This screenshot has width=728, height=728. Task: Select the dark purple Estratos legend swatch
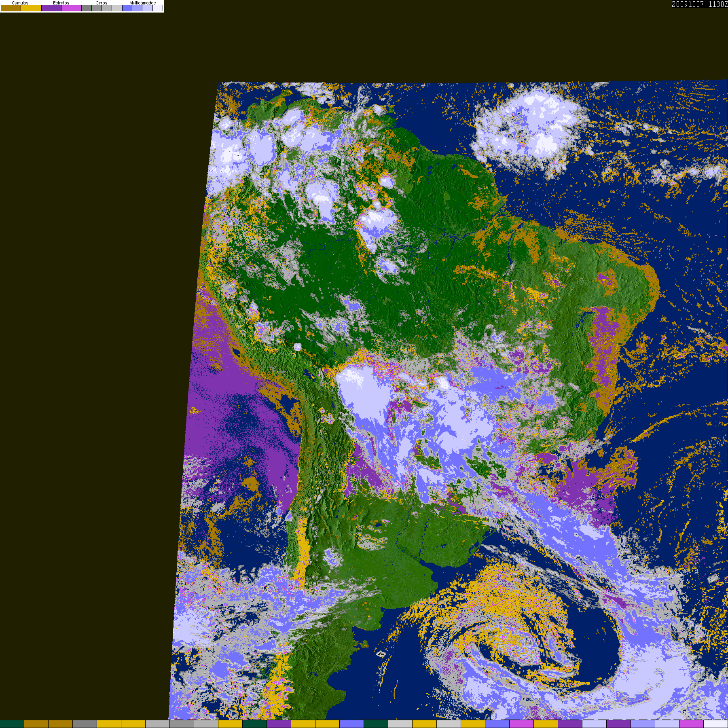pyautogui.click(x=51, y=8)
